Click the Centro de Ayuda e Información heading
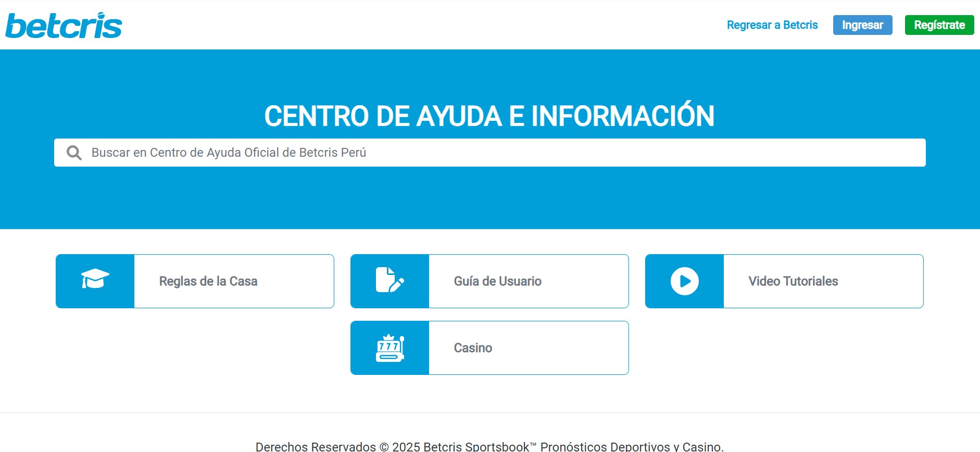Viewport: 980px width, 452px height. click(x=489, y=115)
